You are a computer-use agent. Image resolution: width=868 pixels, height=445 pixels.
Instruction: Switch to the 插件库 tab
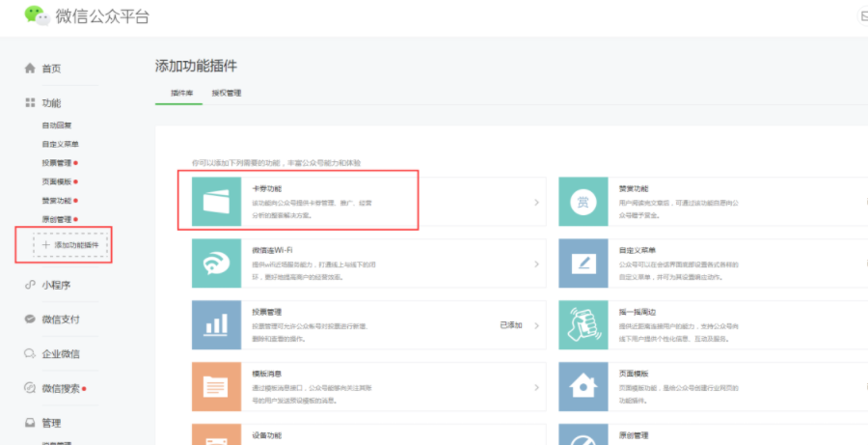click(181, 93)
